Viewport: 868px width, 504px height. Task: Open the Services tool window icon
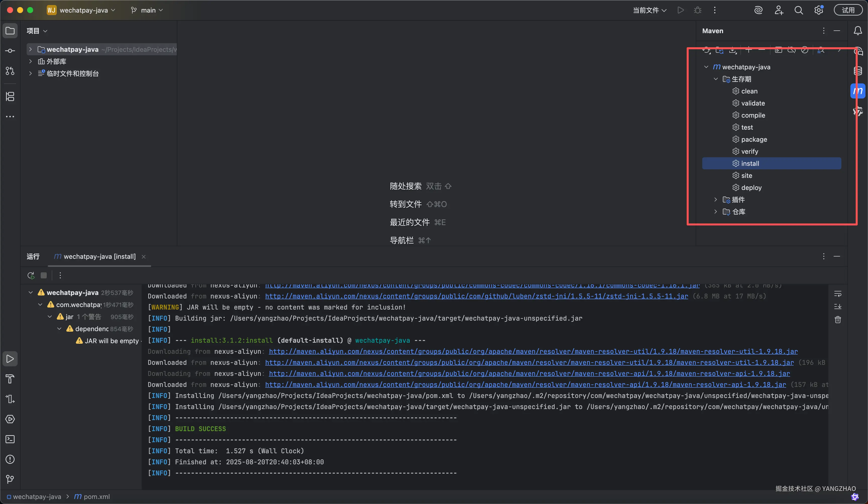point(10,419)
